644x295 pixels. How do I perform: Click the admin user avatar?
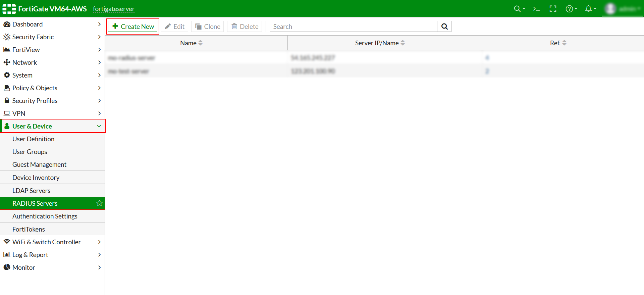coord(610,9)
